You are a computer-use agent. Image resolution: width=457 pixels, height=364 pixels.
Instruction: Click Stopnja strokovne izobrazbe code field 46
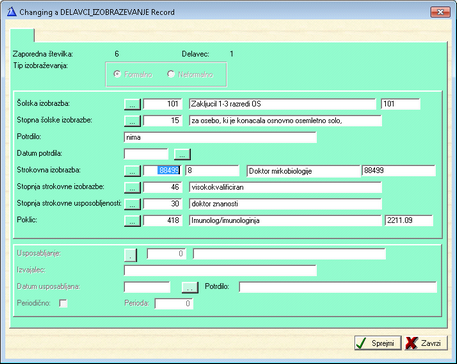point(163,187)
